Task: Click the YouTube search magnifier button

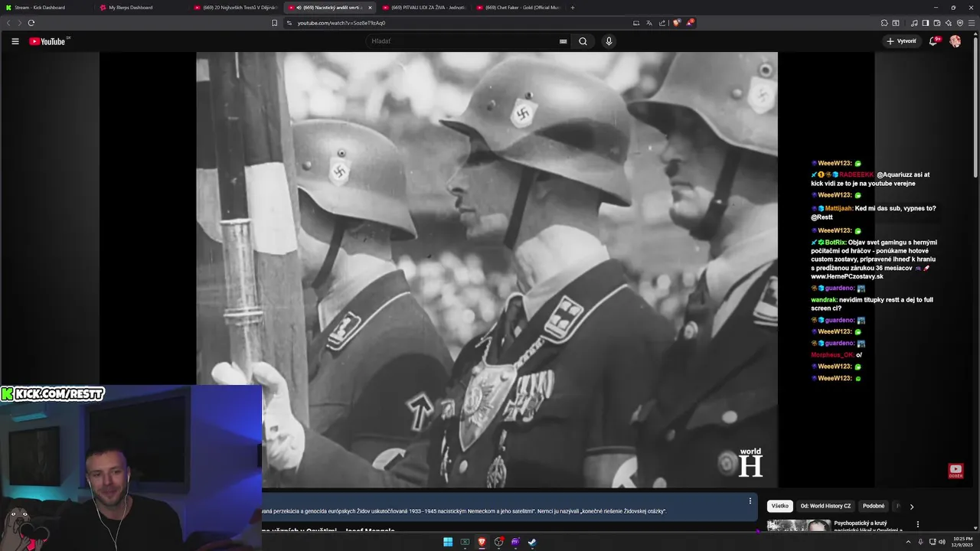Action: pyautogui.click(x=583, y=41)
